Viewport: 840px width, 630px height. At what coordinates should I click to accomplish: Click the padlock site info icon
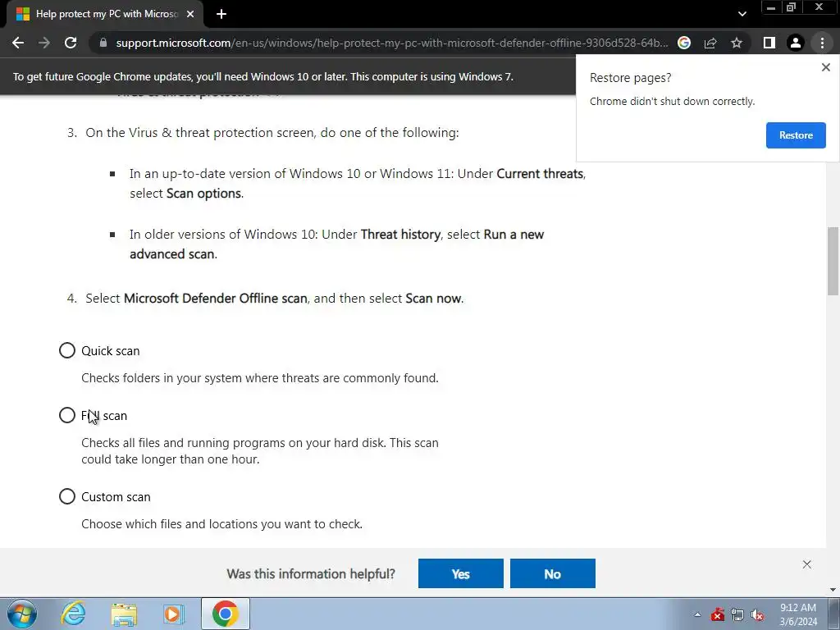pyautogui.click(x=103, y=43)
